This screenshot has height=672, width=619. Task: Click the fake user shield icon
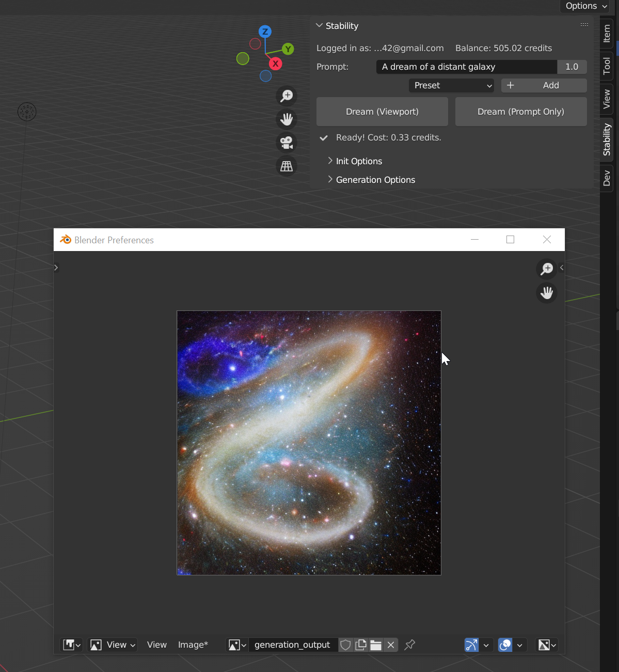346,645
